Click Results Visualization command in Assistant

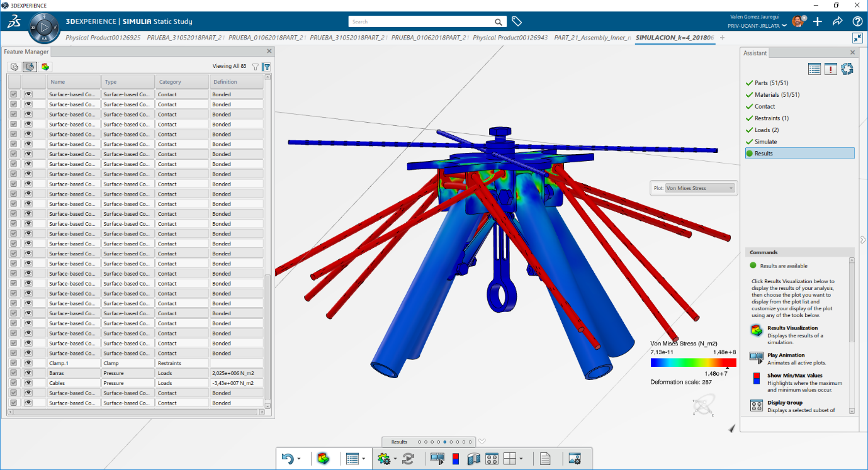792,328
